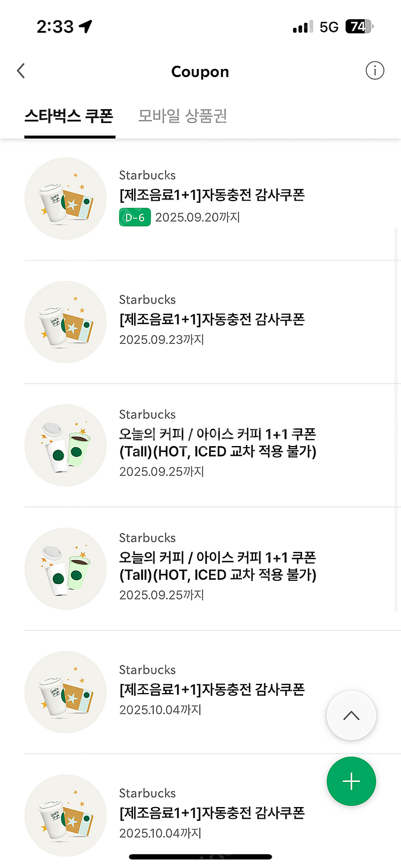Tap the second coffee 1+1 coupon image
The width and height of the screenshot is (401, 868).
tap(66, 569)
